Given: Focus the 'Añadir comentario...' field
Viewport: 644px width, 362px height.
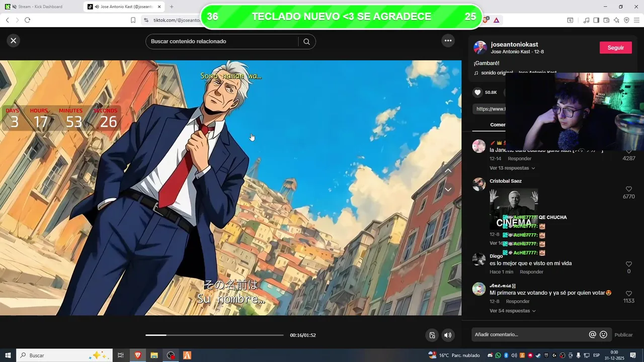Looking at the screenshot, I should click(x=530, y=334).
